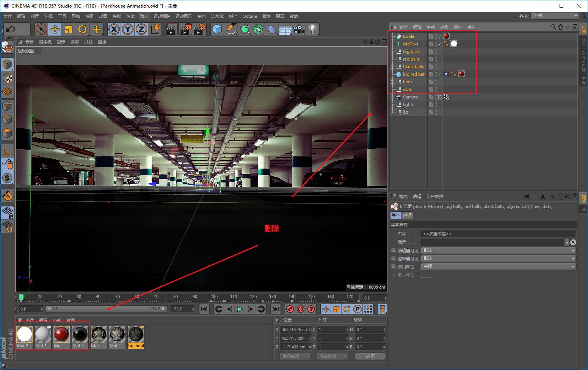Click the Autokeying button
Viewport: 588px width, 370px height.
pyautogui.click(x=301, y=309)
